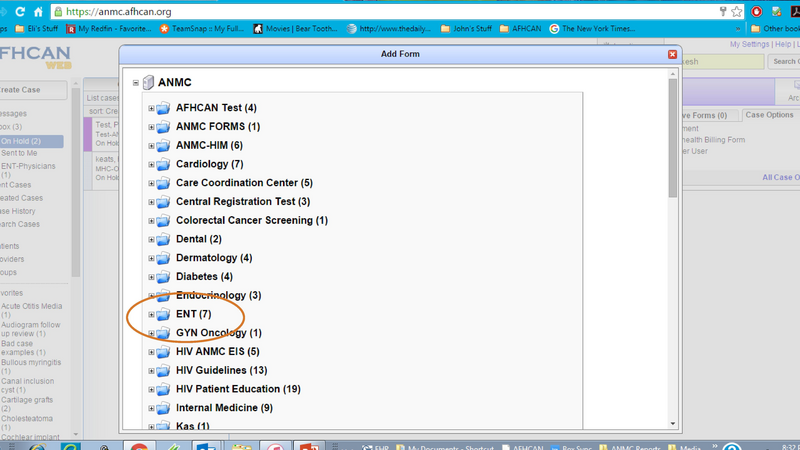The height and width of the screenshot is (450, 800).
Task: Go to browser home page icon
Action: 38,11
